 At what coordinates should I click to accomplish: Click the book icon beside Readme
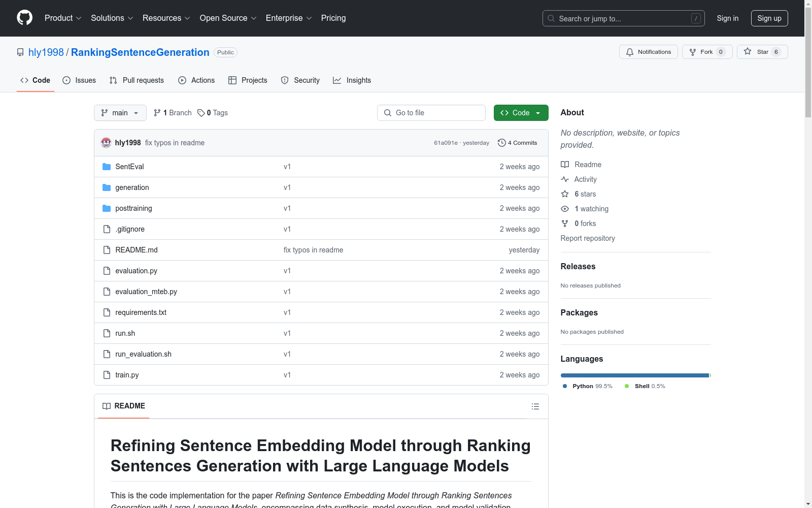(x=565, y=165)
